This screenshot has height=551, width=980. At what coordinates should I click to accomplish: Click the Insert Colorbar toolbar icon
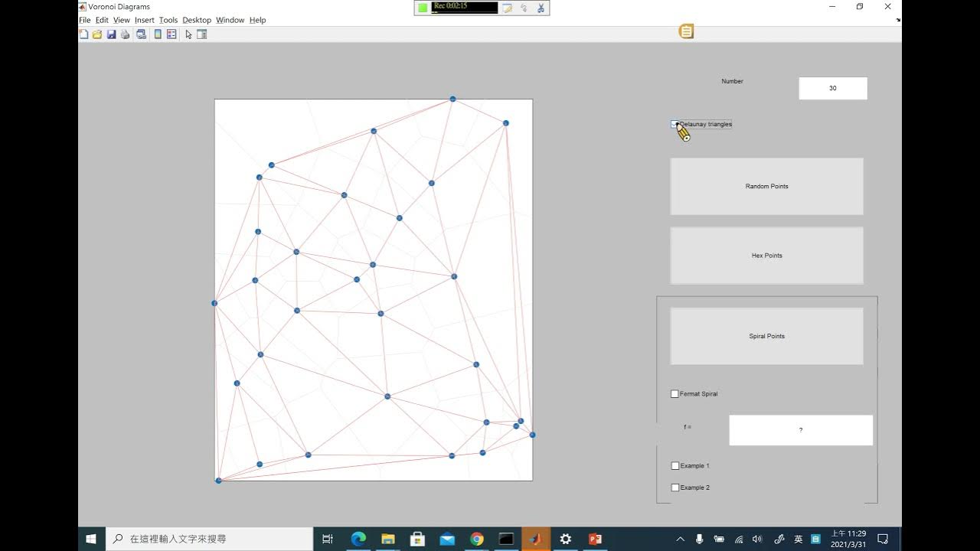(158, 34)
